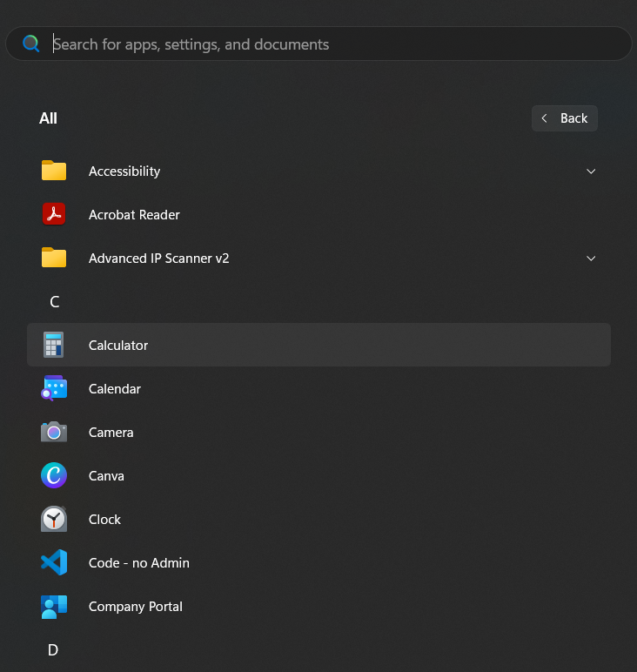Viewport: 637px width, 672px height.
Task: Click the Clock app icon
Action: click(x=54, y=519)
